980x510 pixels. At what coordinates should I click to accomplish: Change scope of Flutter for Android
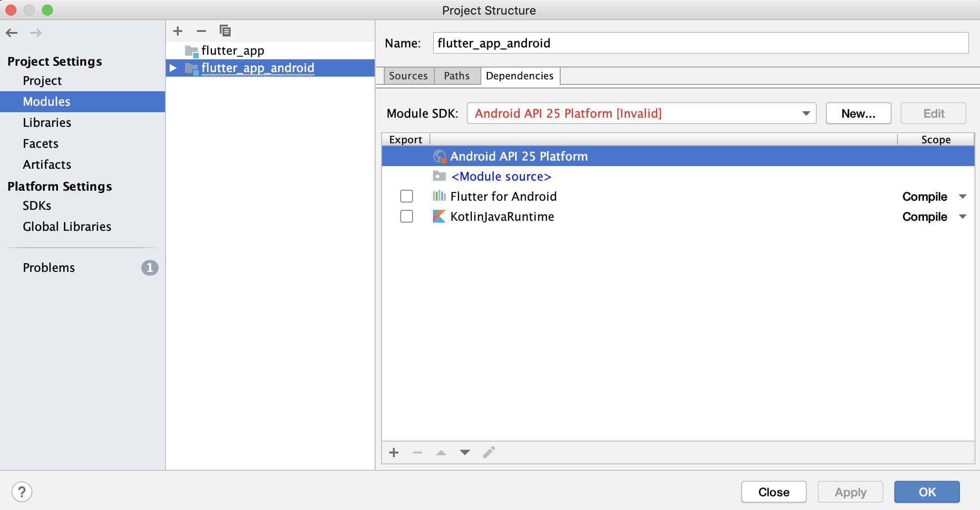pyautogui.click(x=934, y=197)
